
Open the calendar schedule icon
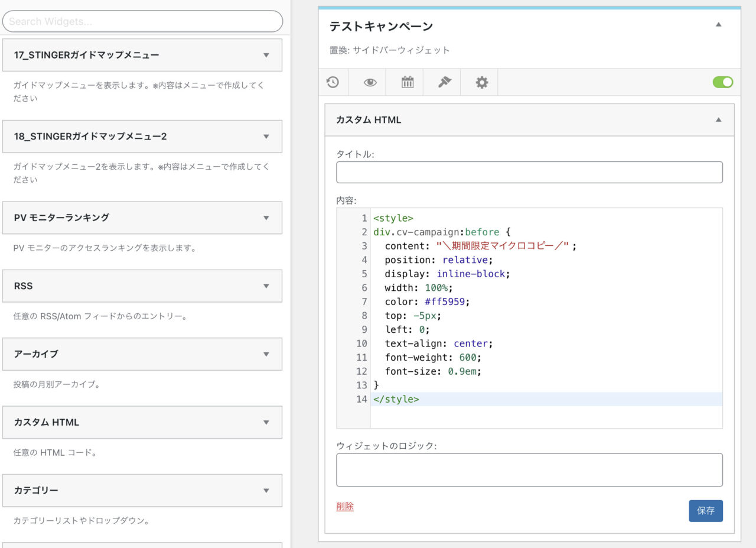tap(408, 83)
